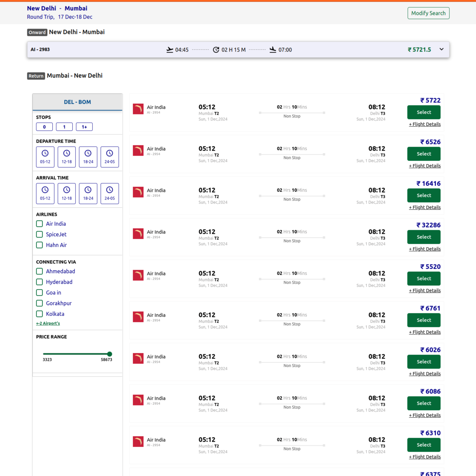The width and height of the screenshot is (476, 476).
Task: Click the New Delhi - Mumbai header title
Action: pyautogui.click(x=57, y=8)
